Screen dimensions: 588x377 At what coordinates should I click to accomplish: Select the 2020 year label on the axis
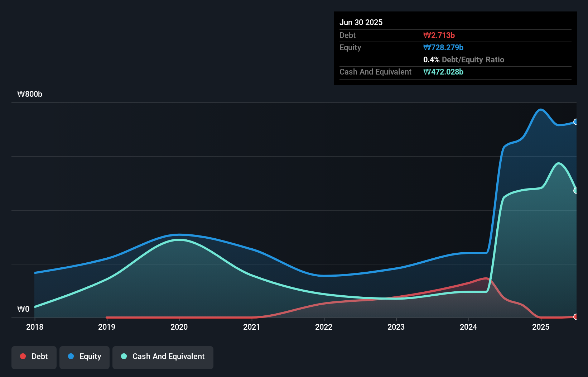click(179, 327)
